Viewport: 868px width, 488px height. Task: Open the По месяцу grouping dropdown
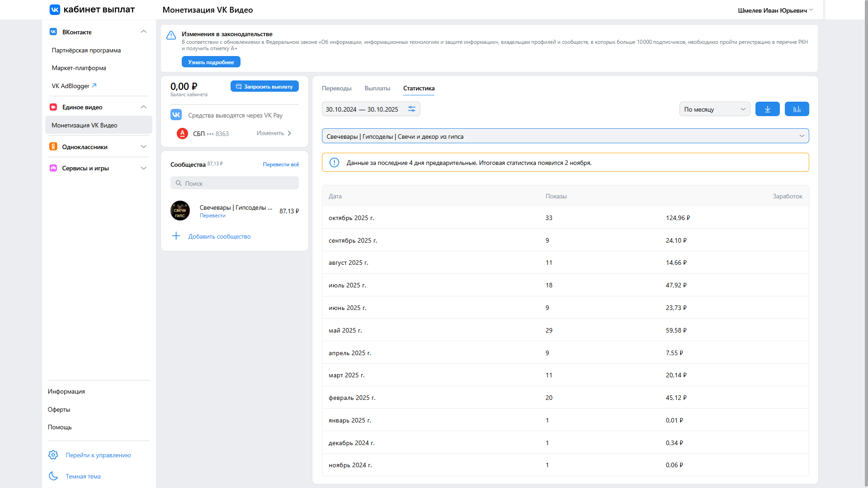[x=714, y=109]
